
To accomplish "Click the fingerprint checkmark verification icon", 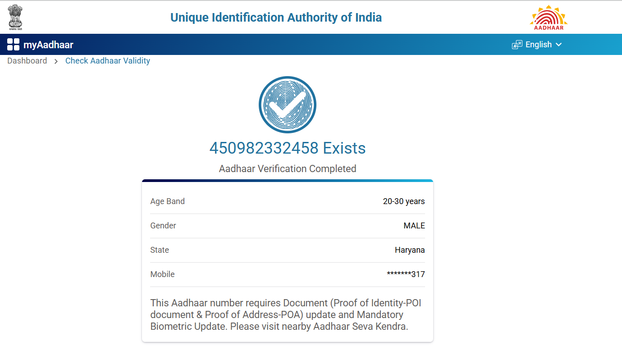I will point(288,105).
